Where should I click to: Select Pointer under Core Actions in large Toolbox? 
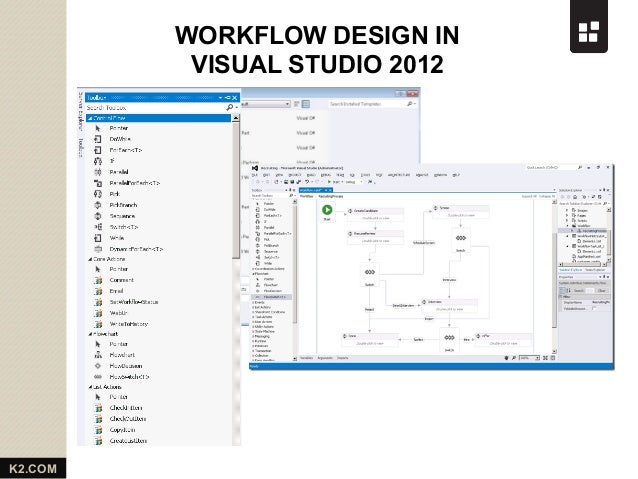(x=118, y=269)
